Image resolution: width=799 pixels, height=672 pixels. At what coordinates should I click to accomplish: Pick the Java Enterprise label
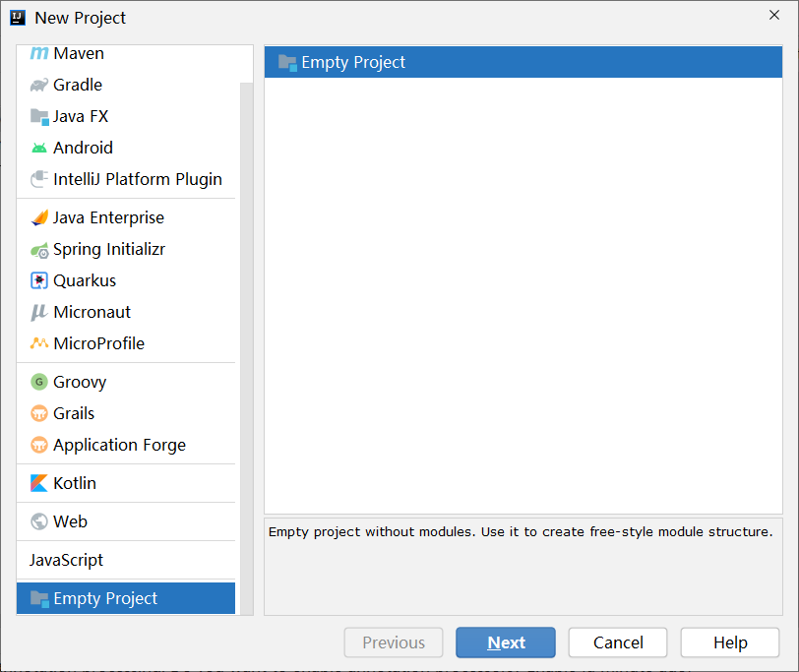pyautogui.click(x=108, y=217)
